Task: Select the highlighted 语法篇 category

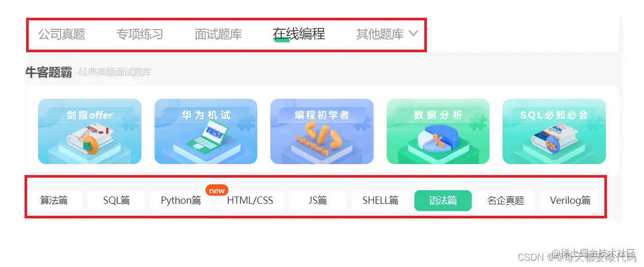Action: click(x=443, y=200)
